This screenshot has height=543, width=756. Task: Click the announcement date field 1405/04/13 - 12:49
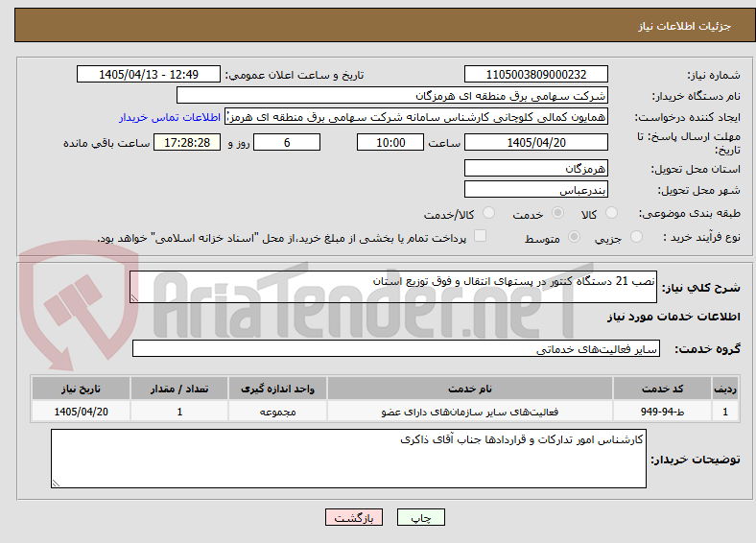[x=149, y=74]
